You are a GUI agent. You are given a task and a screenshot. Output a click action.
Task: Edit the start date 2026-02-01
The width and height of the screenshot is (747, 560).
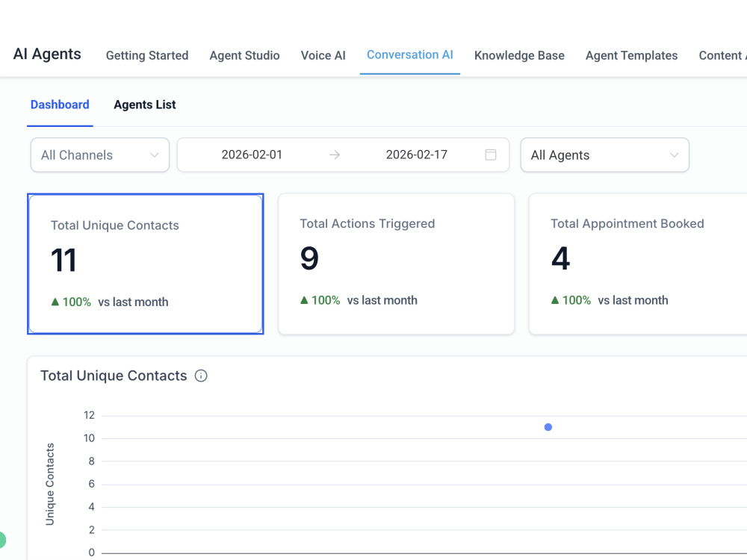[252, 155]
